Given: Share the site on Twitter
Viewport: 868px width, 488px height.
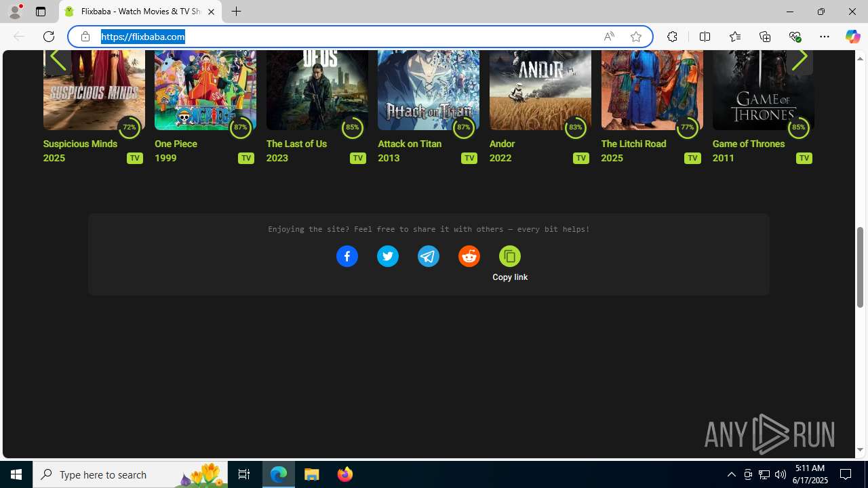Looking at the screenshot, I should pyautogui.click(x=387, y=256).
